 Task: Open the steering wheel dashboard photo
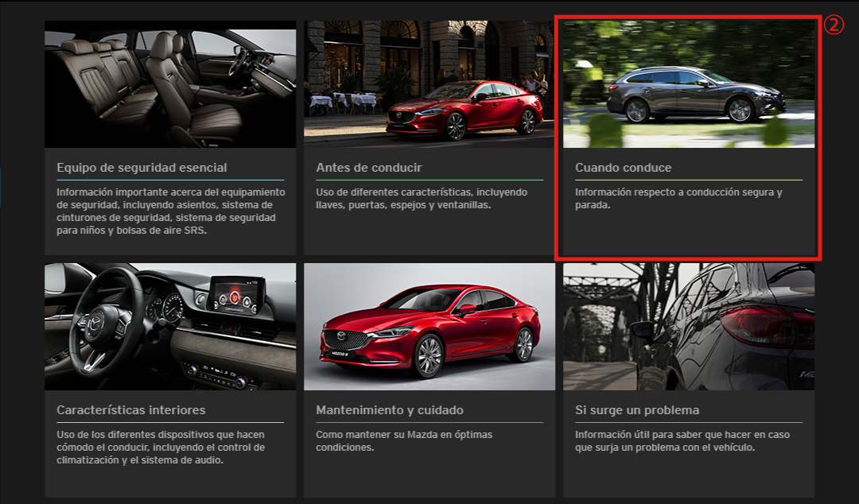[x=170, y=327]
